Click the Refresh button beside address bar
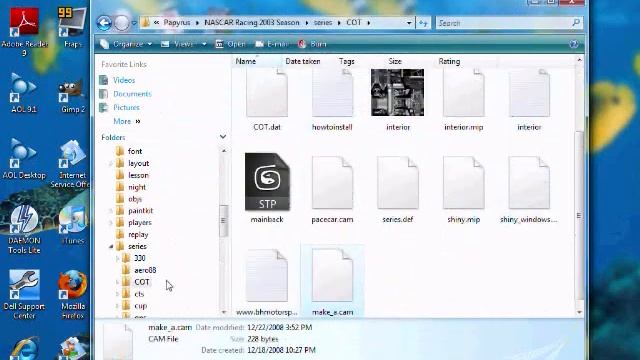Screen dimensions: 640x360 (423, 23)
